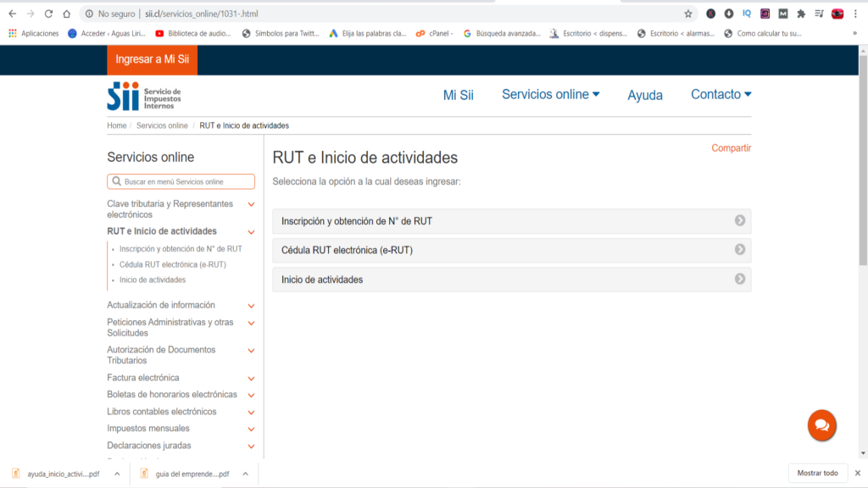Image resolution: width=868 pixels, height=488 pixels.
Task: Reload the current page
Action: (47, 14)
